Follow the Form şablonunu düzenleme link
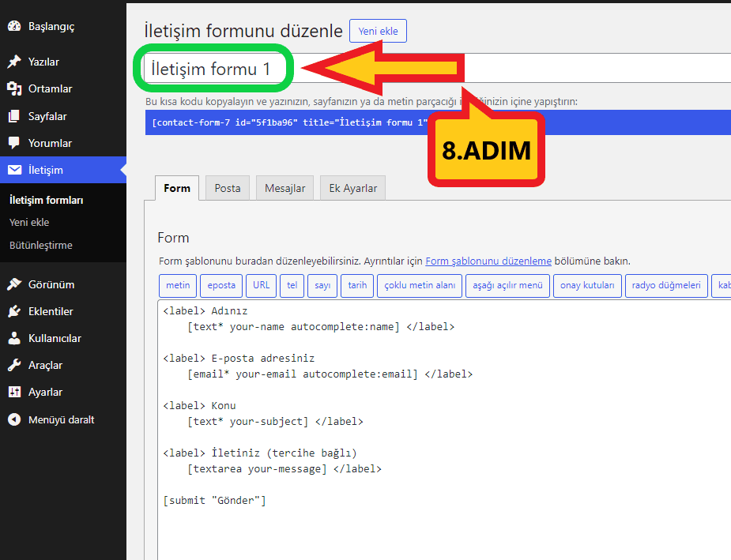 tap(488, 261)
